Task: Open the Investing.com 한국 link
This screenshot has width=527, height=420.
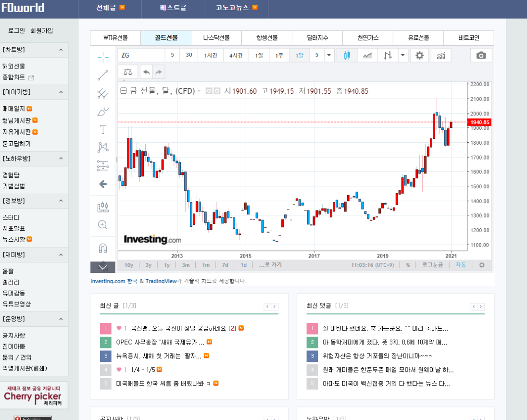Action: [x=113, y=281]
